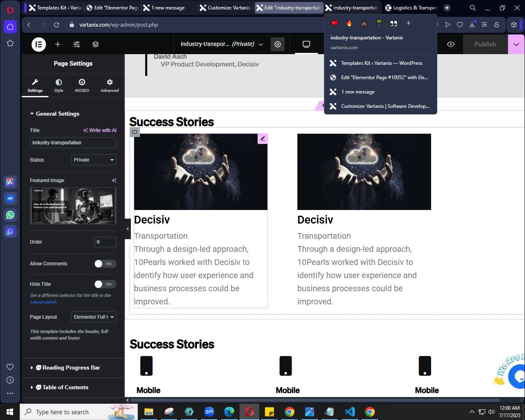Open the Opera extensions cube icon
The height and width of the screenshot is (420, 525).
click(x=514, y=25)
